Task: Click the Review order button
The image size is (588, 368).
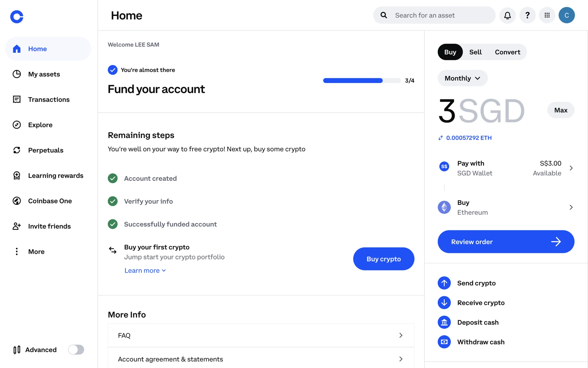Action: click(x=506, y=242)
